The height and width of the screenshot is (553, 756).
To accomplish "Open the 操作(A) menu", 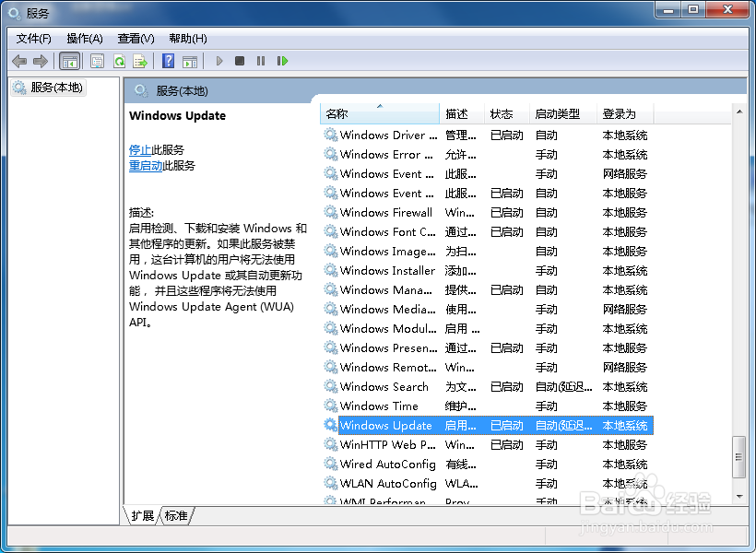I will pos(84,38).
